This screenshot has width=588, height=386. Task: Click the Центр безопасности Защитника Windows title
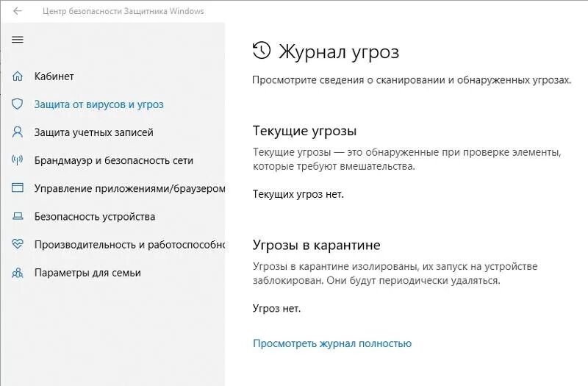tap(123, 11)
